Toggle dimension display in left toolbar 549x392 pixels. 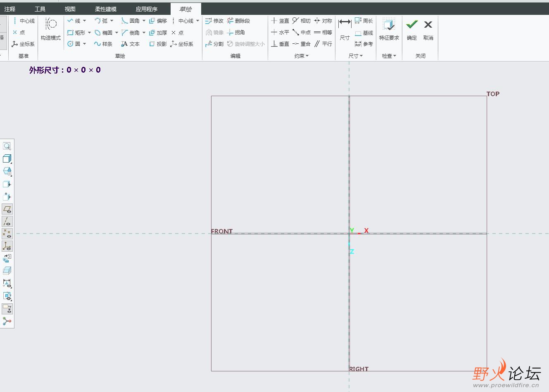tap(7, 283)
